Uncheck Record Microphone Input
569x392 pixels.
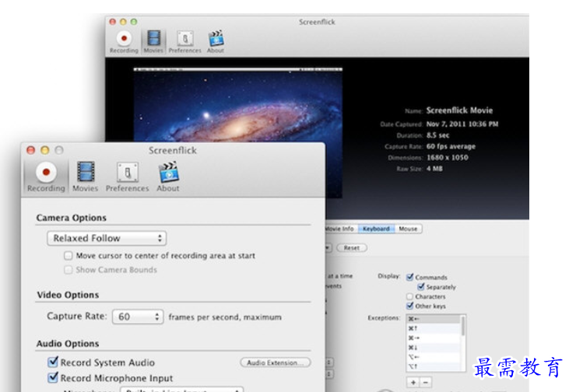coord(53,377)
